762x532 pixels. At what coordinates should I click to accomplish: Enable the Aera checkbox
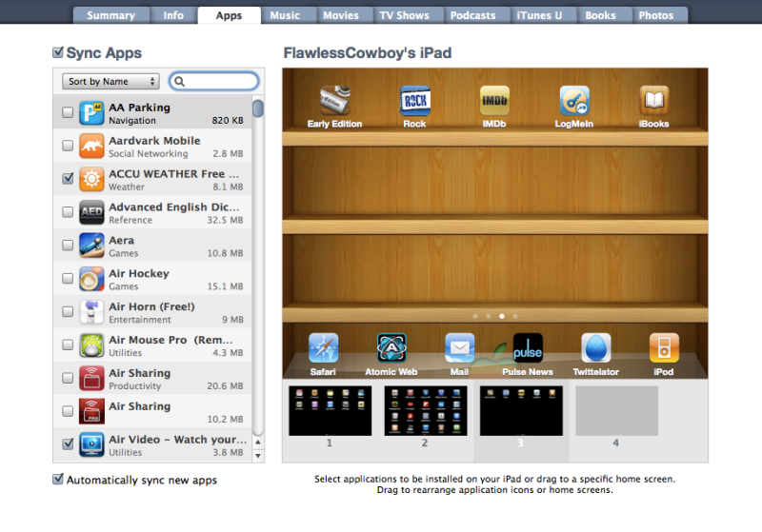coord(68,246)
